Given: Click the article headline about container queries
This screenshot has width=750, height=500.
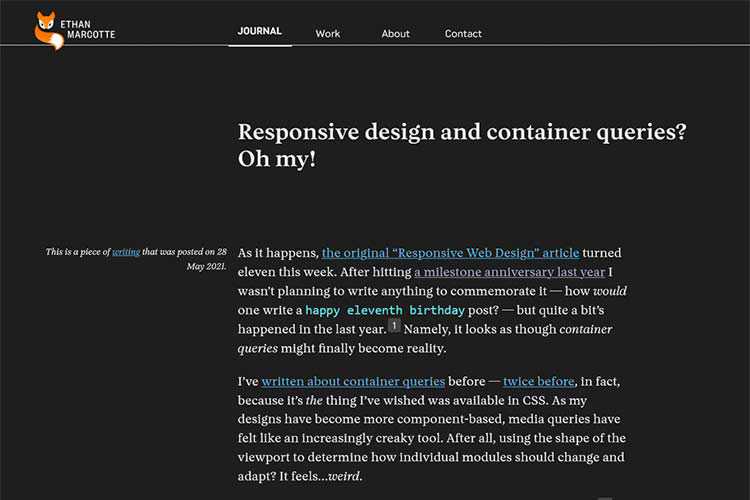Looking at the screenshot, I should 461,145.
